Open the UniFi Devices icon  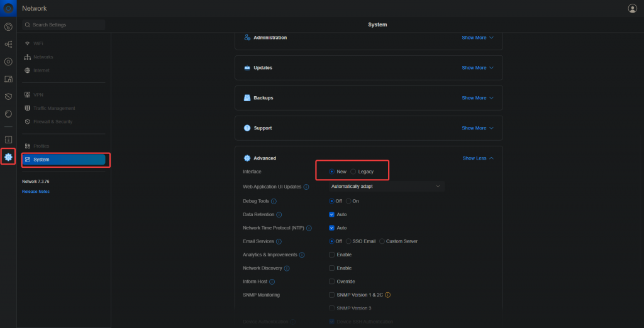pyautogui.click(x=8, y=62)
